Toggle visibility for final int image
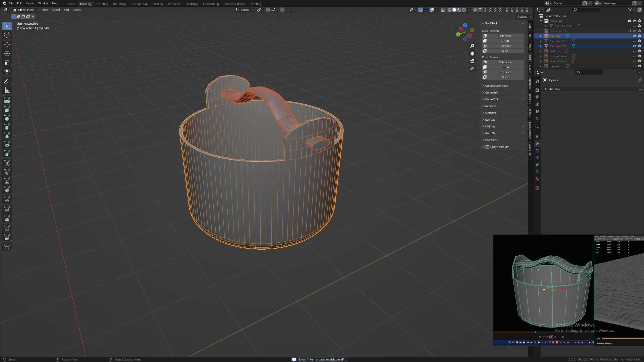This screenshot has height=362, width=644. pos(634,51)
